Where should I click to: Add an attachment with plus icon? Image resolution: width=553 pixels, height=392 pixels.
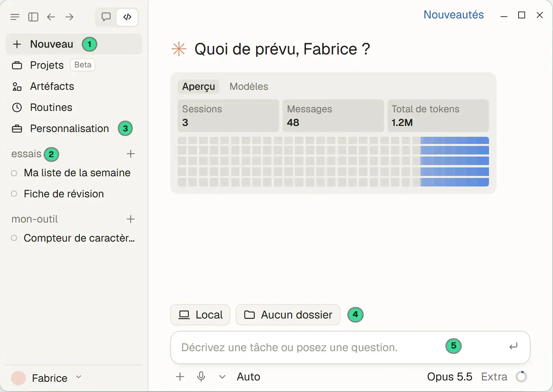(180, 377)
